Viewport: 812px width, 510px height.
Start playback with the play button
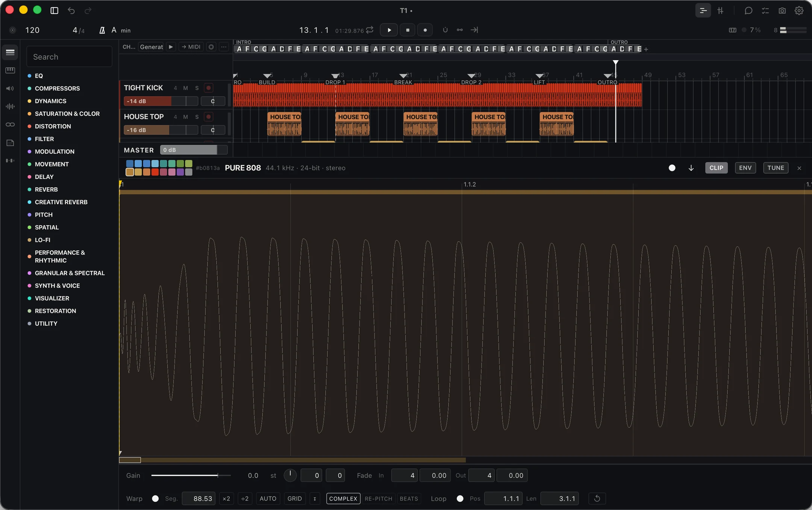coord(389,30)
